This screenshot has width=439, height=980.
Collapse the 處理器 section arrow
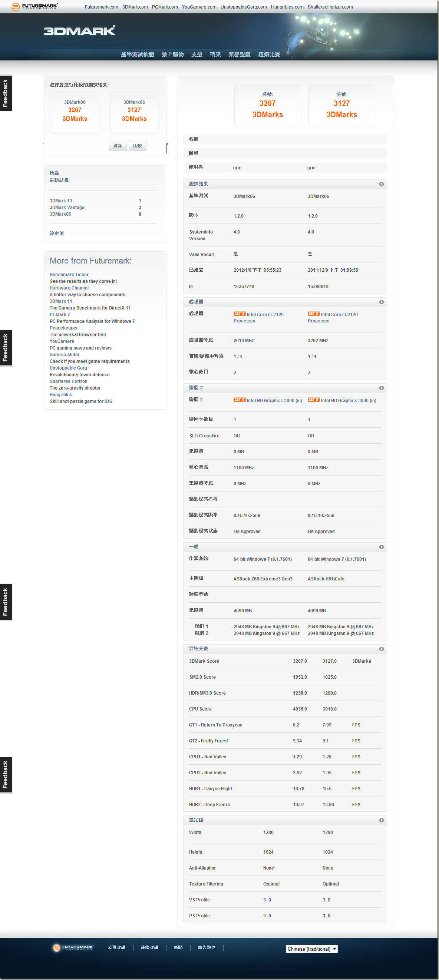[x=381, y=302]
